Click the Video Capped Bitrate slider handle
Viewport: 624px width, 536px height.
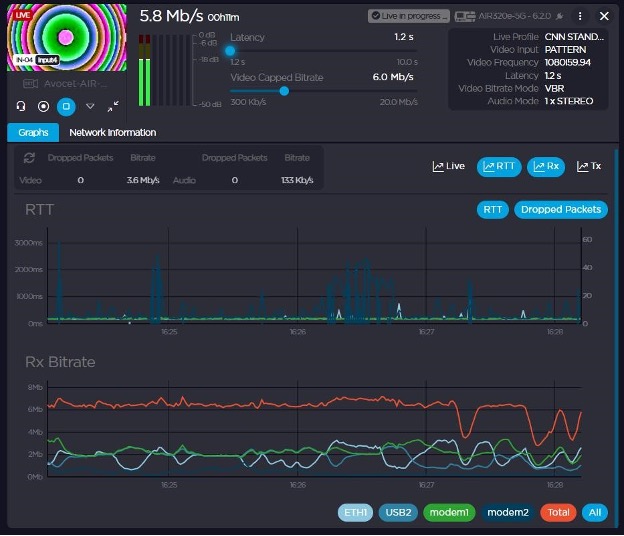pyautogui.click(x=284, y=91)
